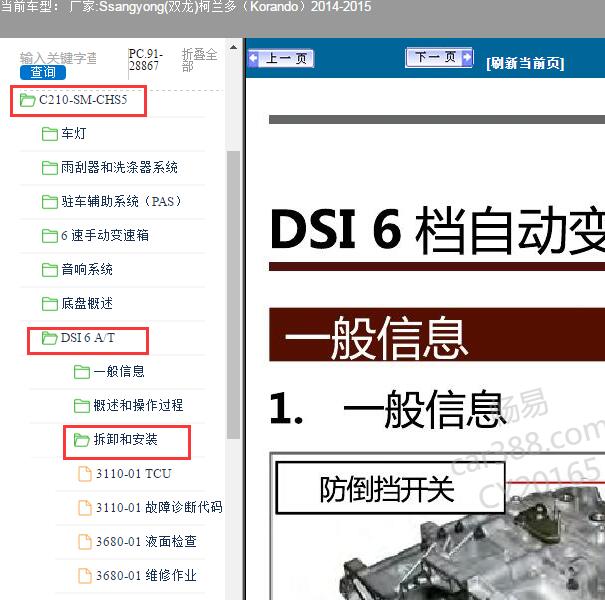The image size is (605, 600).
Task: Click folder icon next to 驻车辅助系统（PAS）
Action: (x=49, y=202)
